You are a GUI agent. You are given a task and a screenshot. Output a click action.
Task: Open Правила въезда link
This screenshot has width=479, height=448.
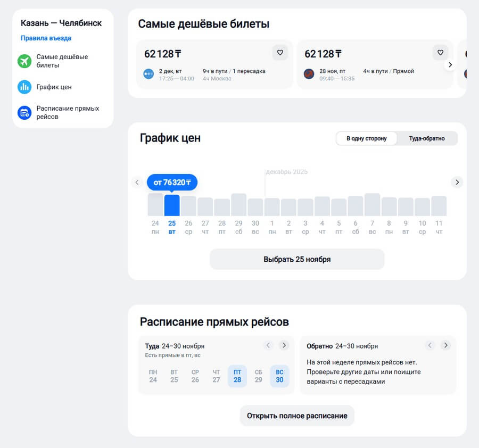coord(46,38)
